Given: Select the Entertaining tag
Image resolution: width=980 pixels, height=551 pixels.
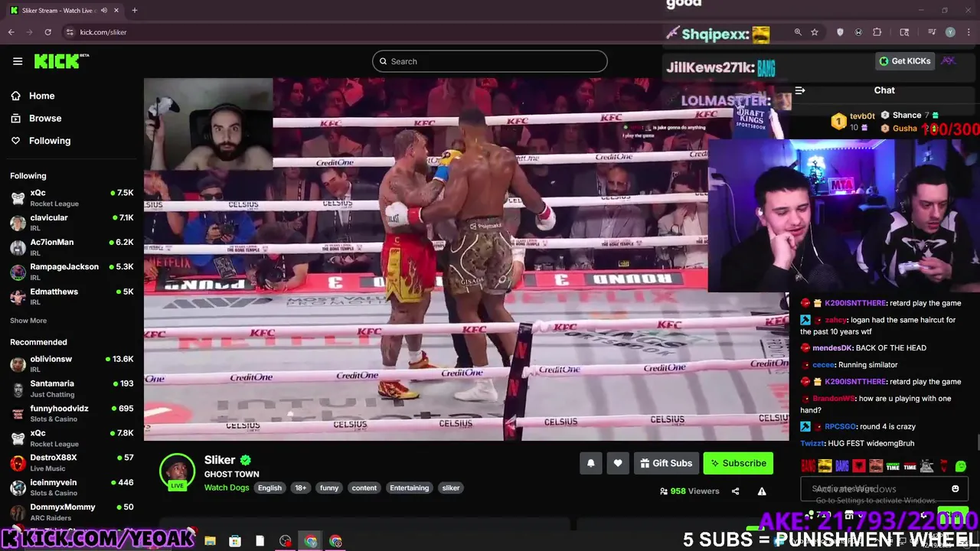Looking at the screenshot, I should pos(409,488).
